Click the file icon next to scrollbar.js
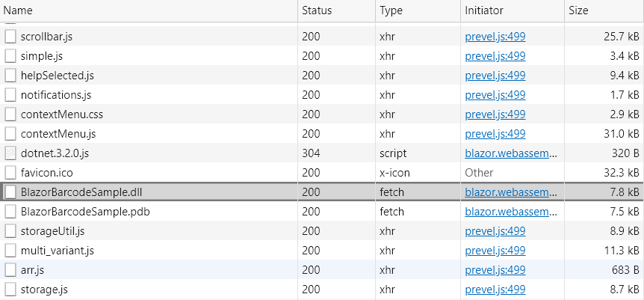This screenshot has height=300, width=644. pyautogui.click(x=10, y=37)
